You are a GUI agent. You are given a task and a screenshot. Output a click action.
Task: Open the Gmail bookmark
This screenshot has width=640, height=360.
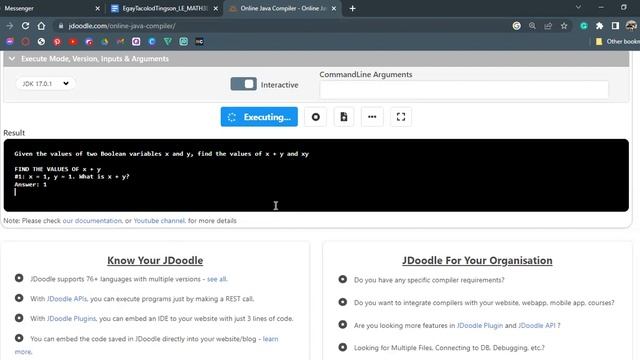click(120, 41)
